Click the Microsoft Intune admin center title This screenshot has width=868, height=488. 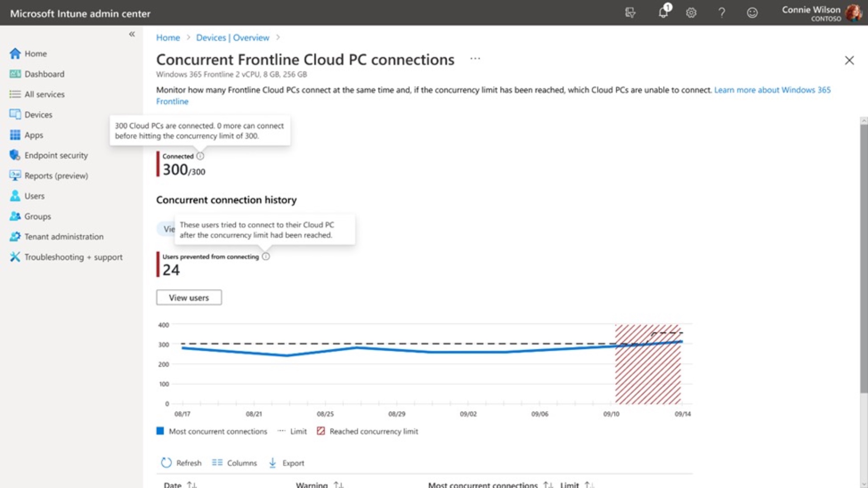point(80,14)
